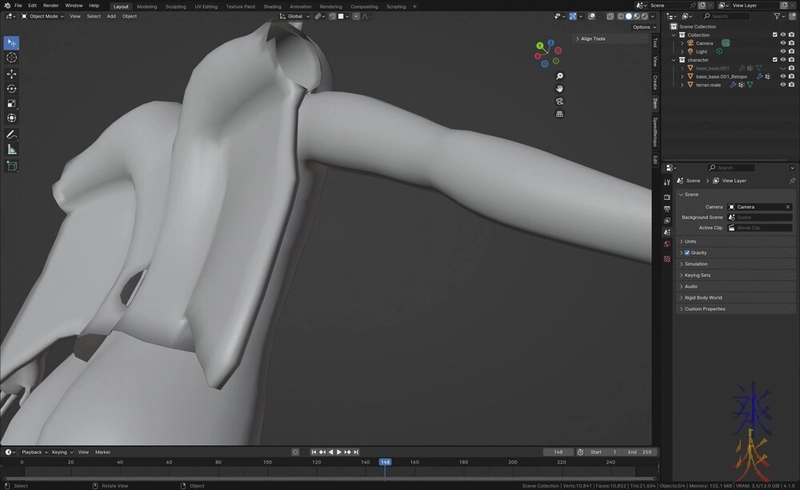Click the timeline playhead at frame 148
Image resolution: width=800 pixels, height=490 pixels.
click(385, 462)
